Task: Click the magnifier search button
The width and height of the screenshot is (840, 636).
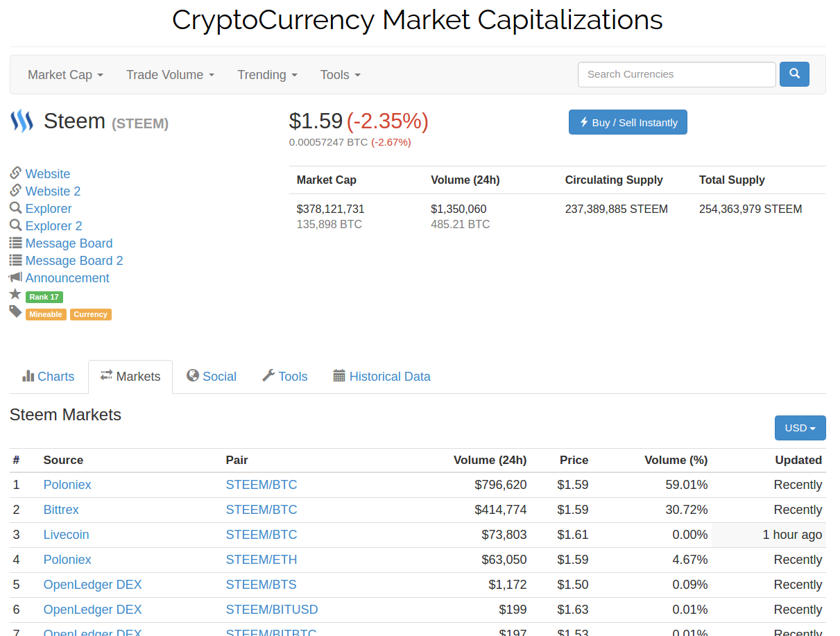Action: point(794,74)
